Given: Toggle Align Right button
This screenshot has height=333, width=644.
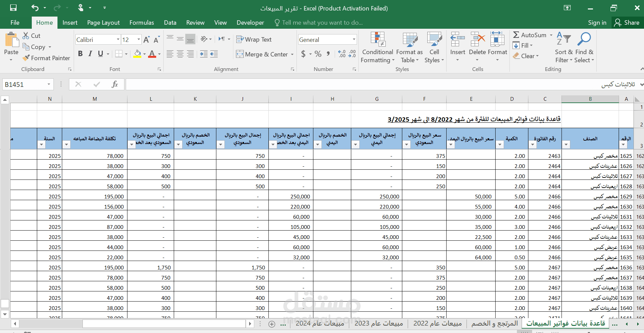Looking at the screenshot, I should pyautogui.click(x=190, y=54).
